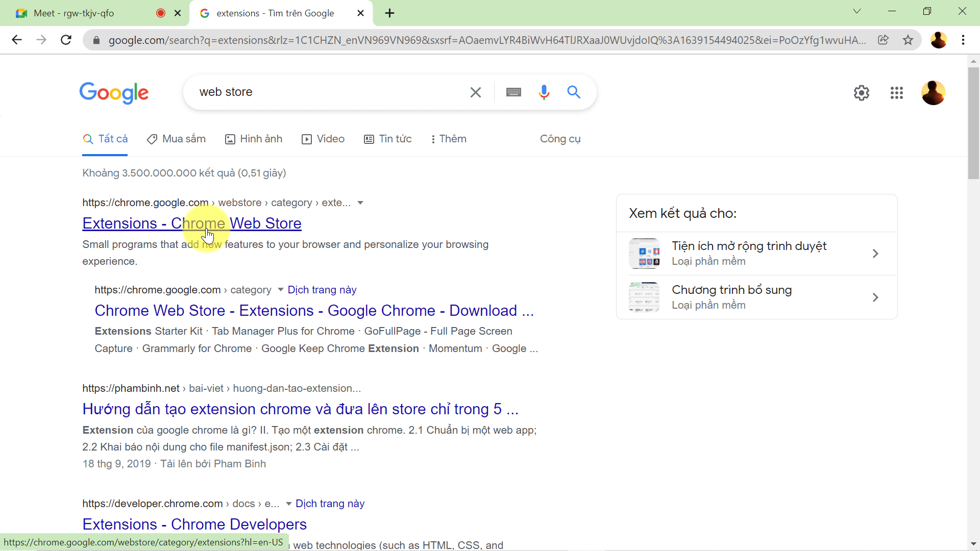980x551 pixels.
Task: Reload the page with the refresh icon
Action: coord(66,40)
